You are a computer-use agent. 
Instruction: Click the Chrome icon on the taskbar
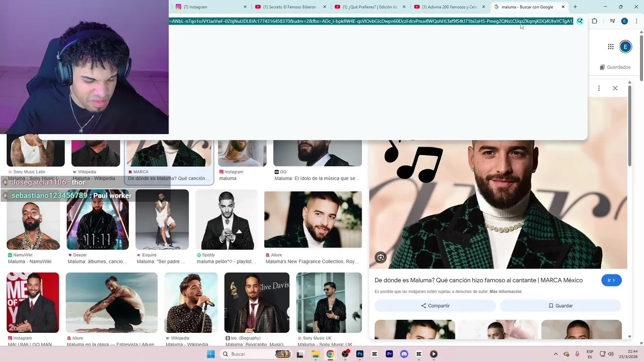click(x=330, y=354)
